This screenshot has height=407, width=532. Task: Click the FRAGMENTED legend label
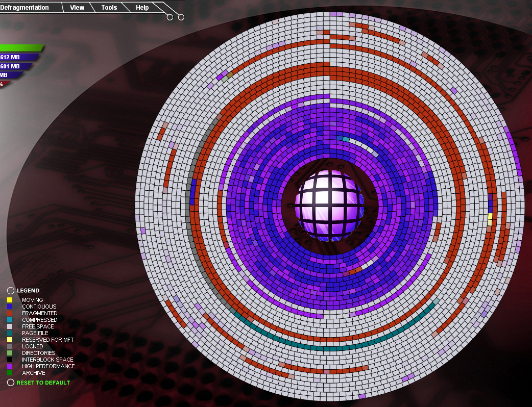(x=40, y=313)
